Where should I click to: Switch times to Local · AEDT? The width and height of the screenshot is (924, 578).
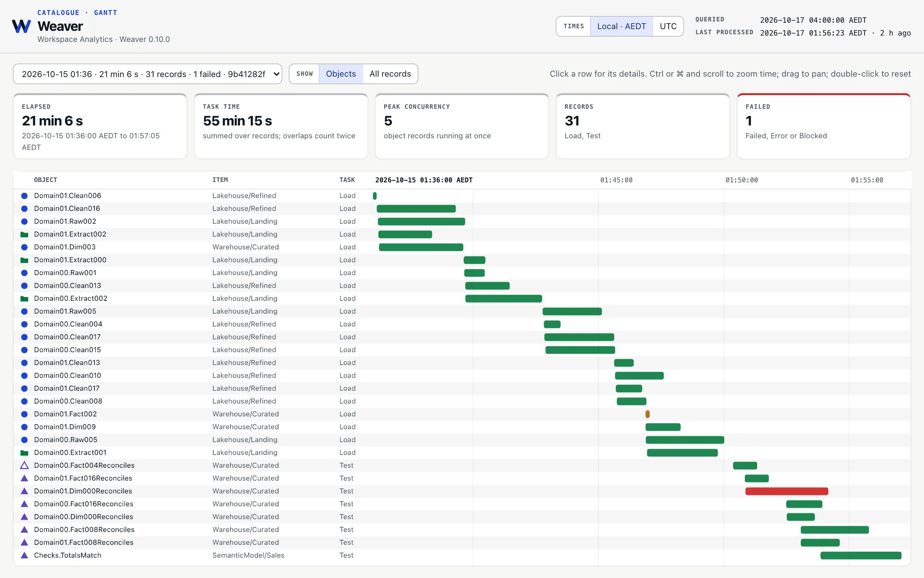tap(621, 26)
